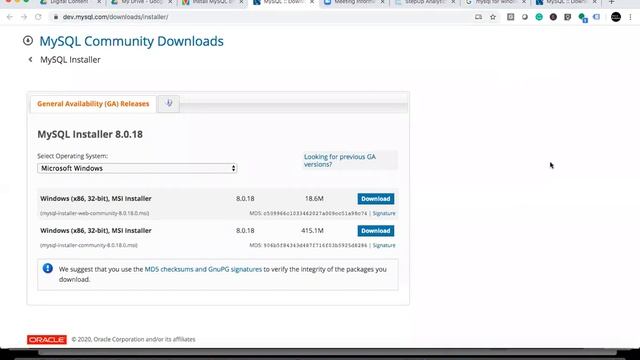The height and width of the screenshot is (360, 640).
Task: Open the Select Operating System dropdown
Action: coord(137,168)
